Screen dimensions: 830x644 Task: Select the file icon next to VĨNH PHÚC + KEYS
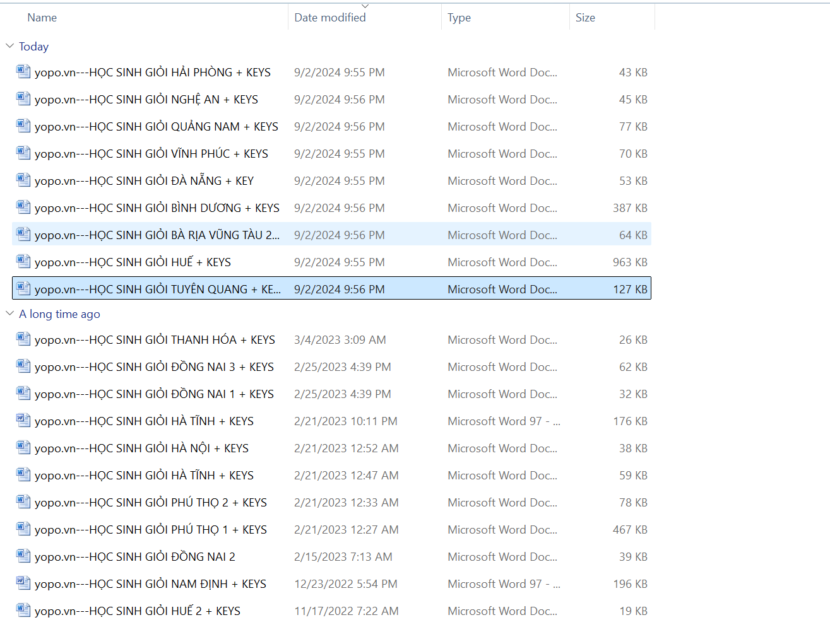[x=23, y=153]
